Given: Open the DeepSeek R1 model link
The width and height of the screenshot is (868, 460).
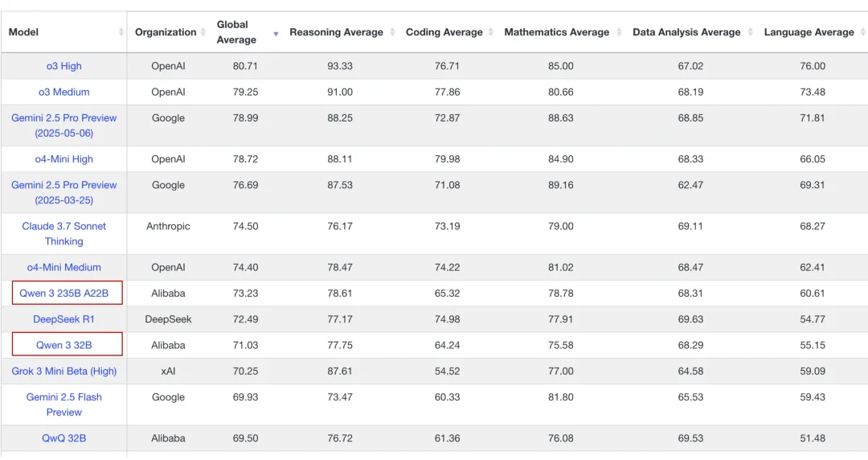Looking at the screenshot, I should [x=63, y=319].
